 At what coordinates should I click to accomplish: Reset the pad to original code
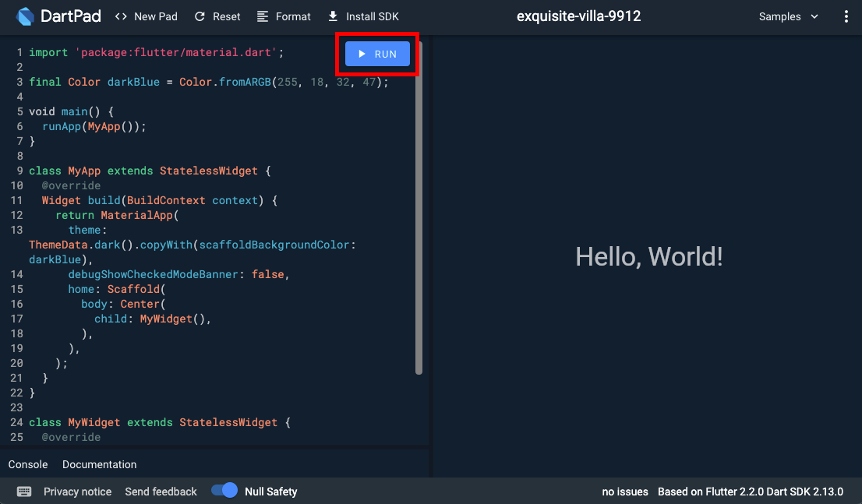[217, 16]
